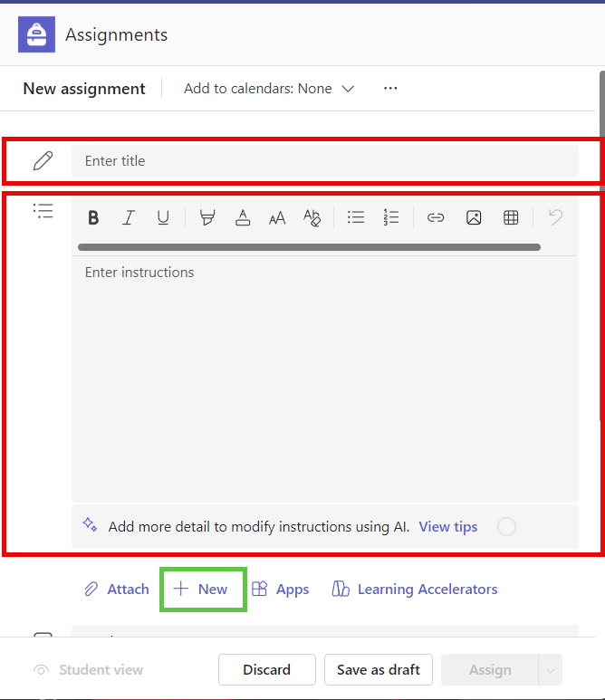Open the Assign button dropdown arrow
Image resolution: width=605 pixels, height=700 pixels.
coord(550,670)
